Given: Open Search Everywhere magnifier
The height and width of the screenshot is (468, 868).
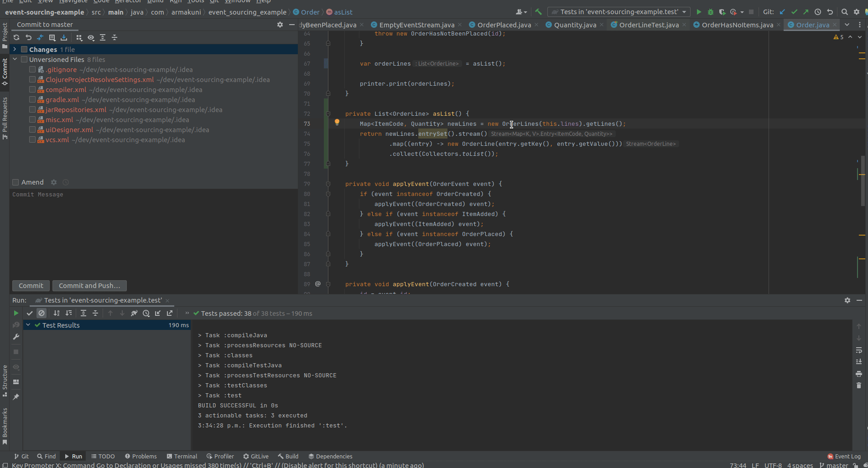Looking at the screenshot, I should point(844,12).
